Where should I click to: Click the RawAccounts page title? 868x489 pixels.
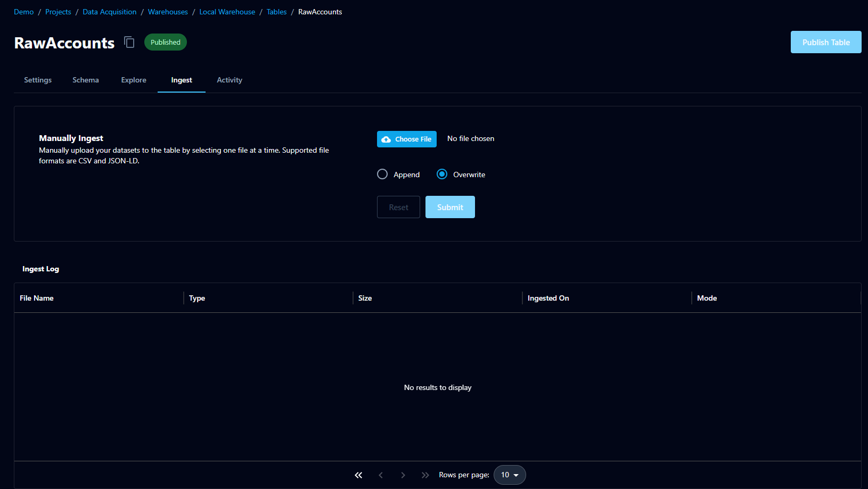[64, 43]
